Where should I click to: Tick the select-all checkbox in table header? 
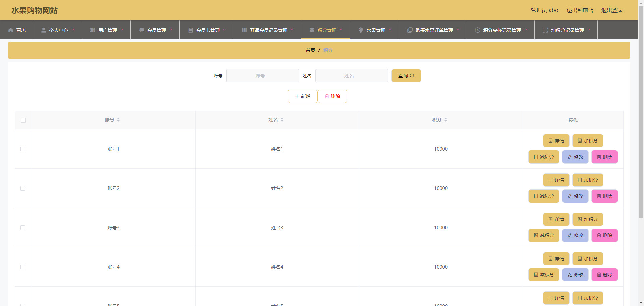pyautogui.click(x=23, y=120)
